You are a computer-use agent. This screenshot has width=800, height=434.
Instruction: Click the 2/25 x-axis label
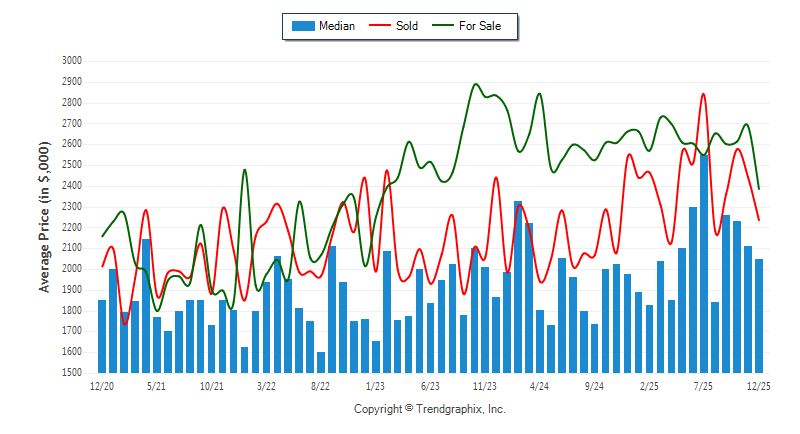(x=649, y=385)
